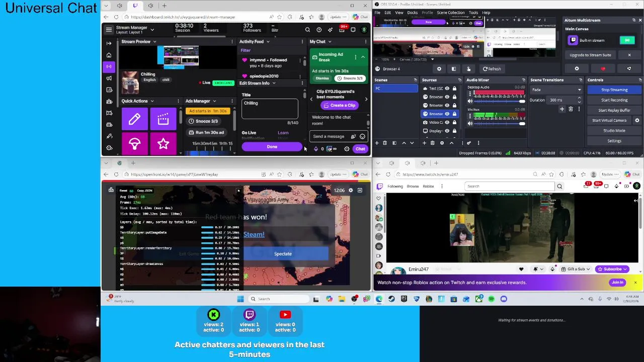Expand the Stream Manager layout dropdown
This screenshot has height=362, width=644.
tap(152, 30)
